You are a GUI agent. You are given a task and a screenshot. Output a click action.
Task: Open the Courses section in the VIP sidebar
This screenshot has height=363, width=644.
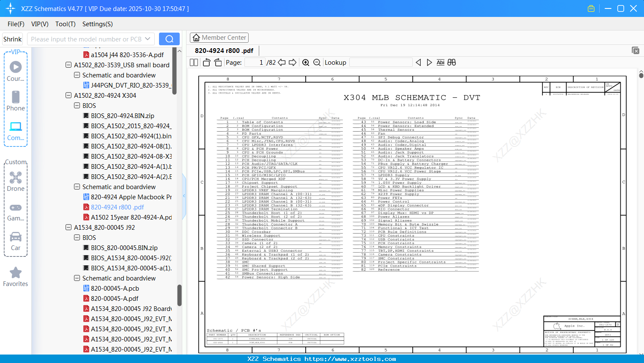(16, 71)
